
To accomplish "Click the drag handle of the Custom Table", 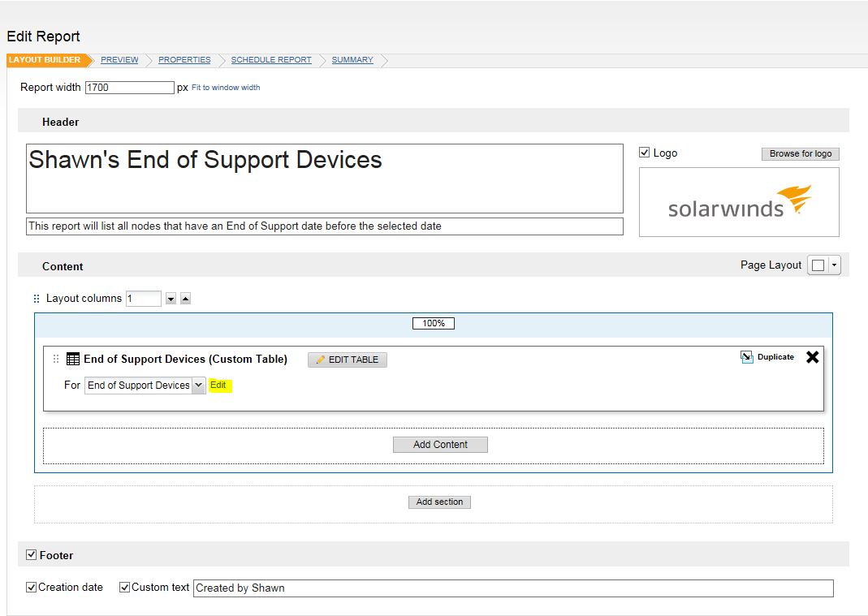I will coord(56,359).
